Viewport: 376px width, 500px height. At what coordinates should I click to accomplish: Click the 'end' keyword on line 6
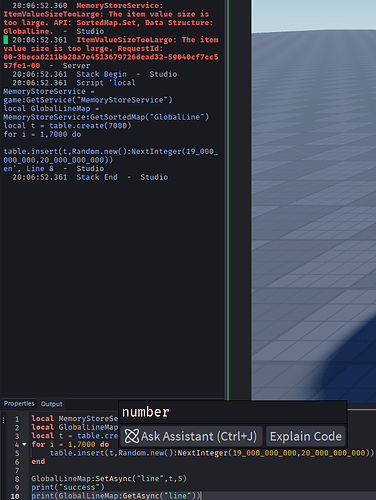tap(38, 461)
